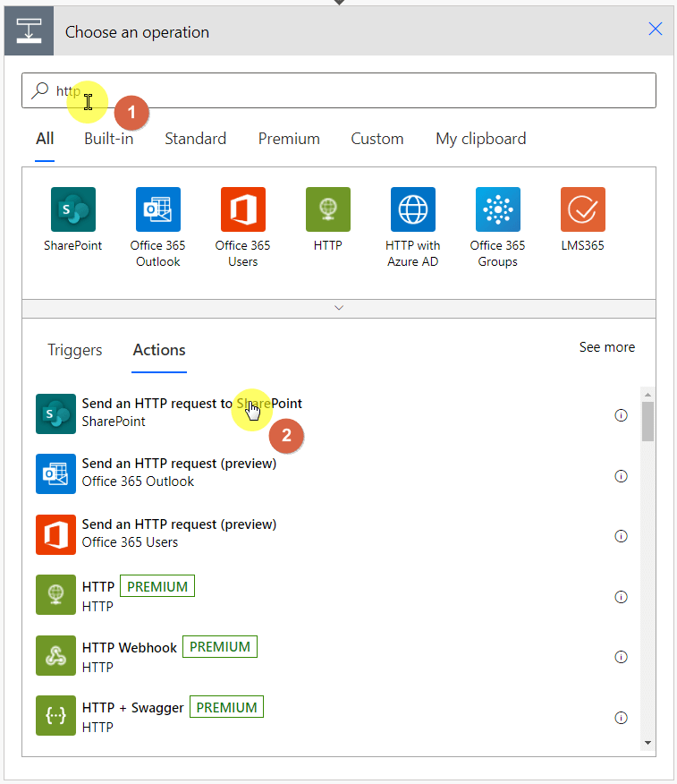Switch to the Standard tab
This screenshot has width=677, height=784.
[x=195, y=139]
